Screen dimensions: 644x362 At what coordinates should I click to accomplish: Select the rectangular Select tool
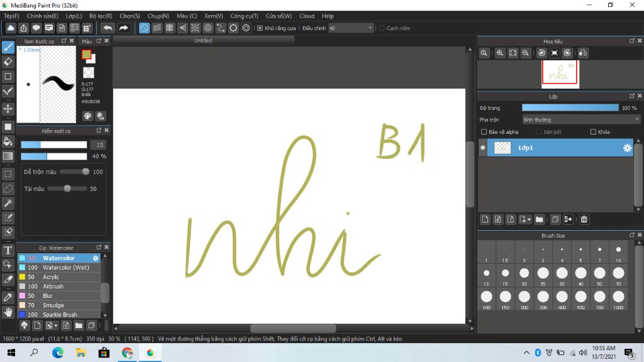tap(8, 174)
